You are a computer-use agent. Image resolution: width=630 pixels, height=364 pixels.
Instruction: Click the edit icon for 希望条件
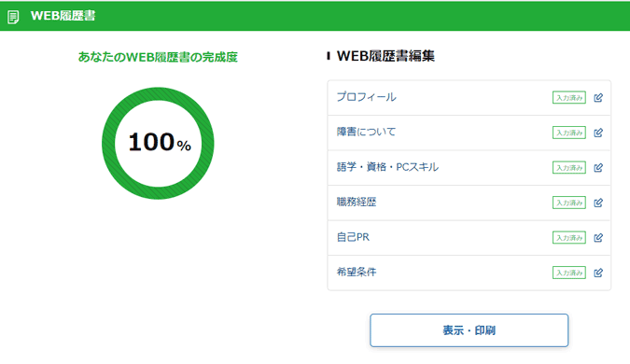point(598,273)
